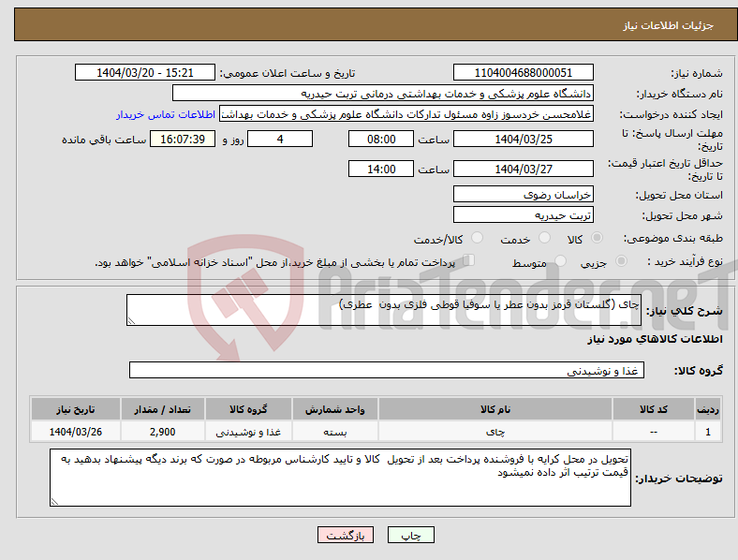This screenshot has width=738, height=560.
Task: Click the buyer notes textarea
Action: (x=340, y=478)
